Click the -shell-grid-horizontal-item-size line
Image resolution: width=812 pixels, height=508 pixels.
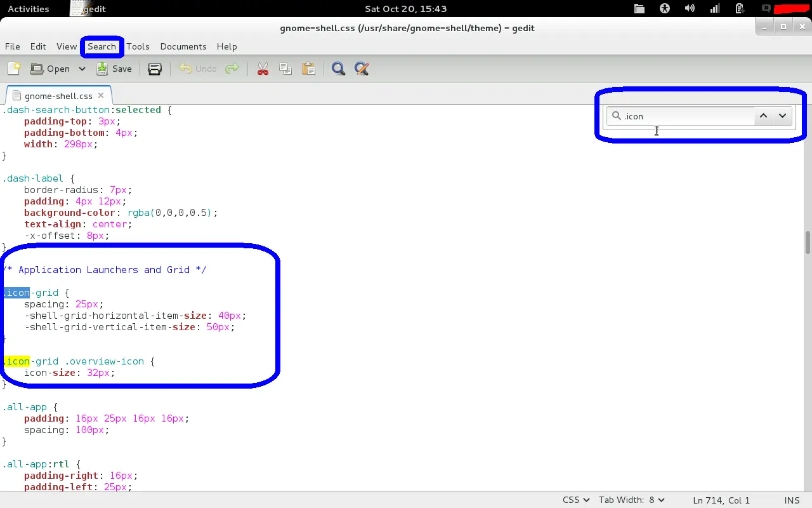pos(135,316)
